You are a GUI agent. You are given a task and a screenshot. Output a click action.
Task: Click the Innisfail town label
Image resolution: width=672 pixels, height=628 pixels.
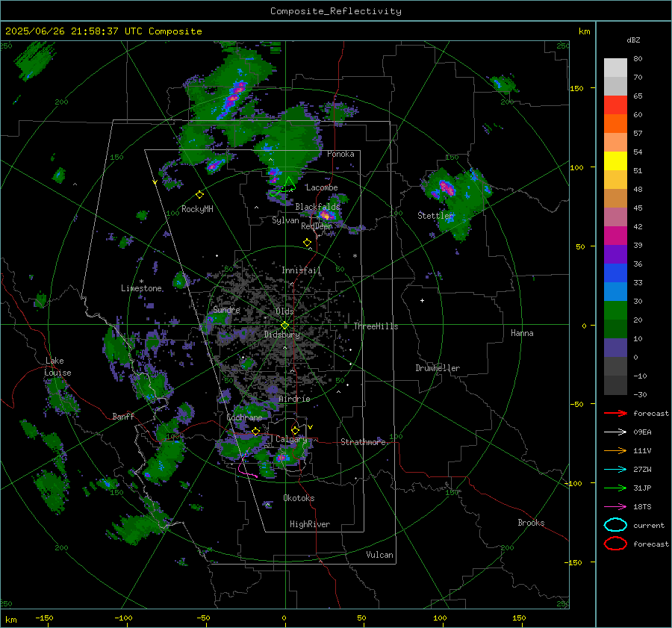pyautogui.click(x=301, y=270)
